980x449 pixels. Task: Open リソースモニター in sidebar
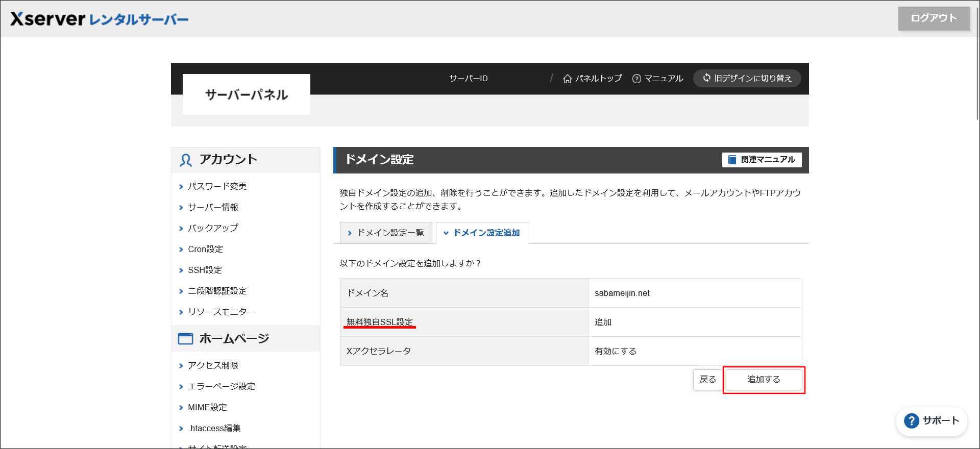221,312
